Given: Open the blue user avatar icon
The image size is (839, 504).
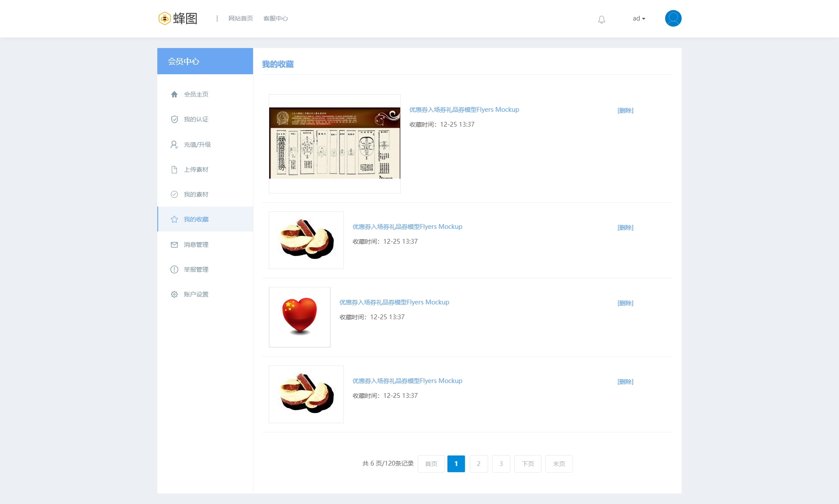Looking at the screenshot, I should click(x=673, y=18).
